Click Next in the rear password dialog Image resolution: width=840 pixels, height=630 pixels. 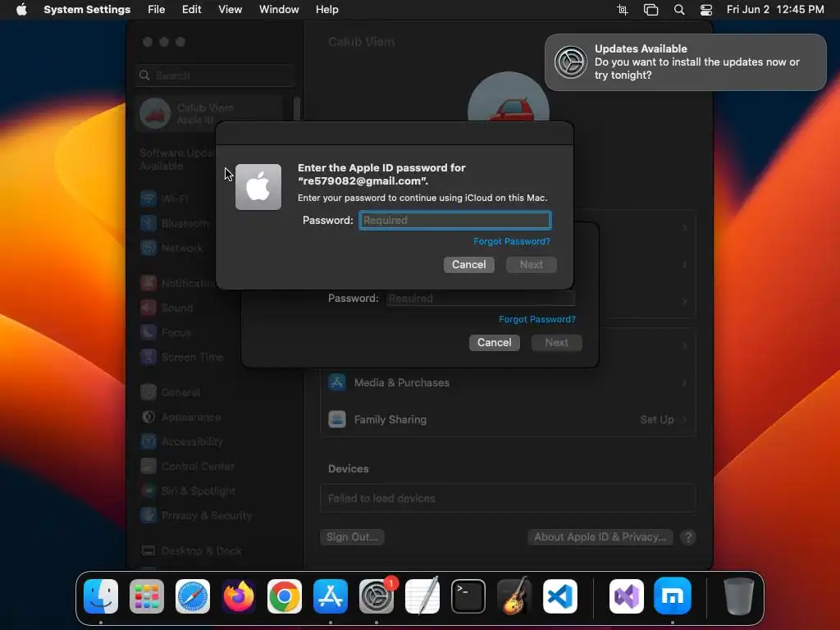pyautogui.click(x=557, y=343)
